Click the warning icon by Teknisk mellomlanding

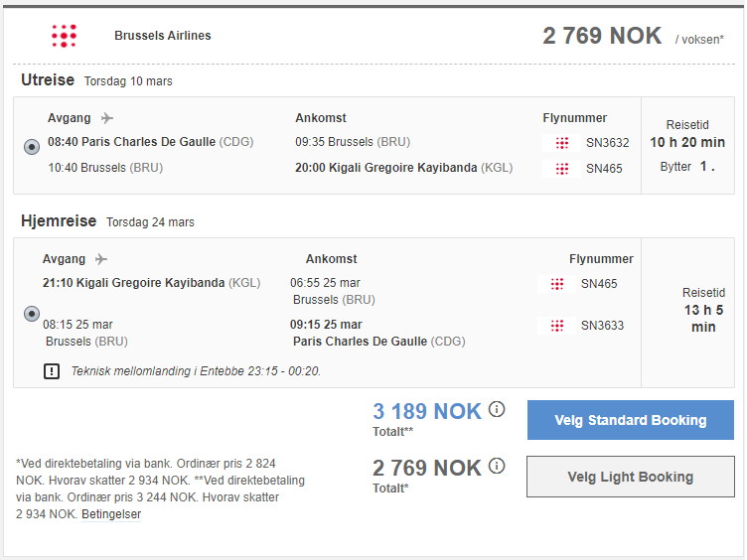point(52,371)
